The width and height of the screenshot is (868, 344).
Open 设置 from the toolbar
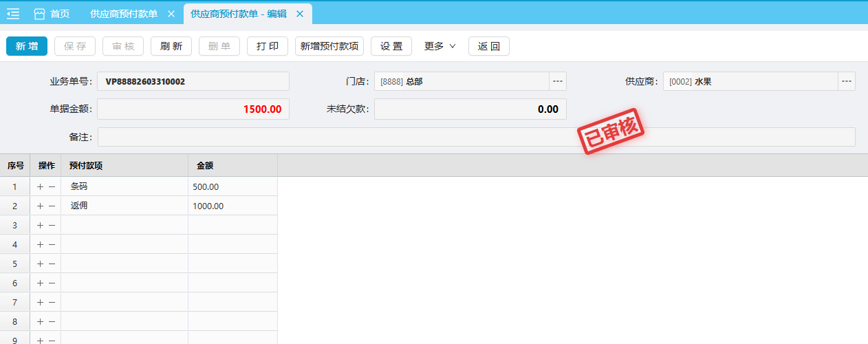(x=391, y=46)
